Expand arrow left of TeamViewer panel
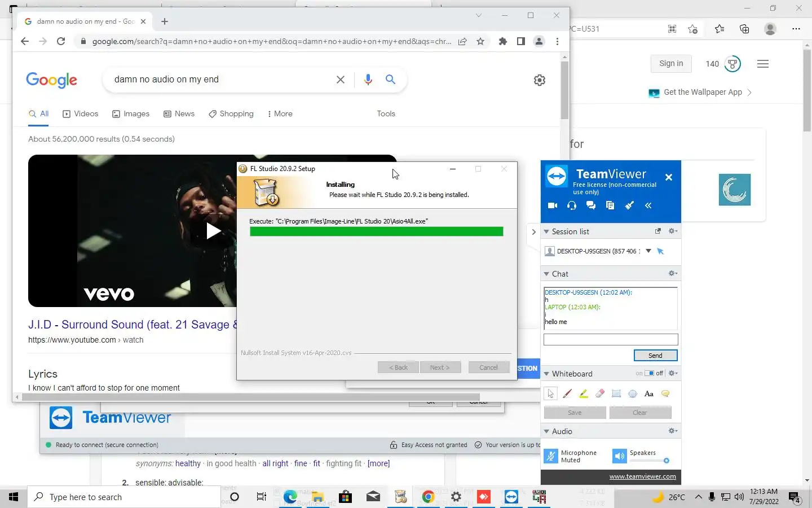 533,232
